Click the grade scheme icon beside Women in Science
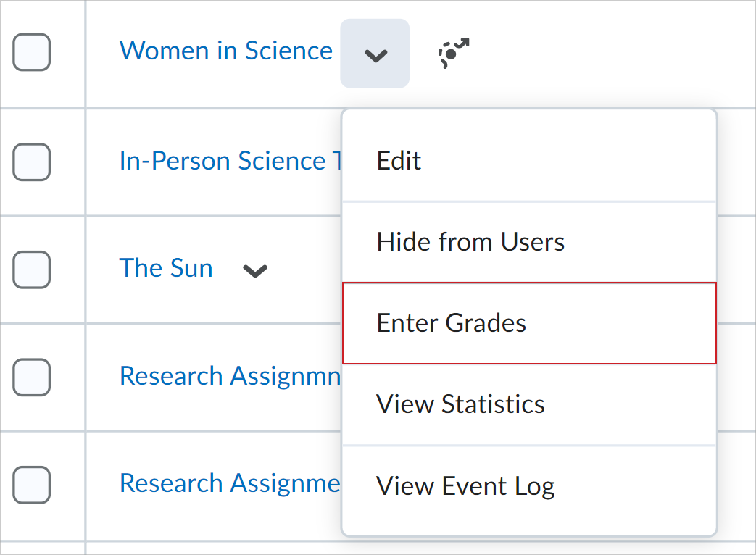756x555 pixels. 453,53
